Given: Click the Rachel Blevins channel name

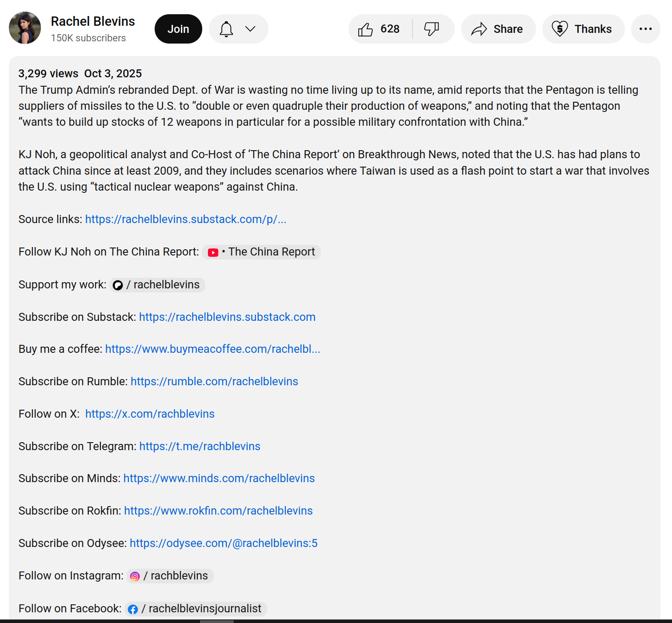Looking at the screenshot, I should click(92, 21).
